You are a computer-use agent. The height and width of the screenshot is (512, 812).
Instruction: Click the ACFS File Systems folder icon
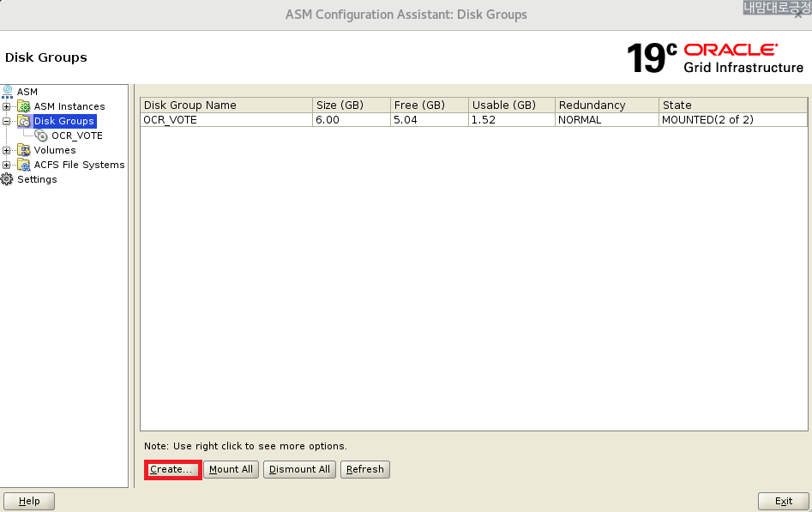[24, 165]
